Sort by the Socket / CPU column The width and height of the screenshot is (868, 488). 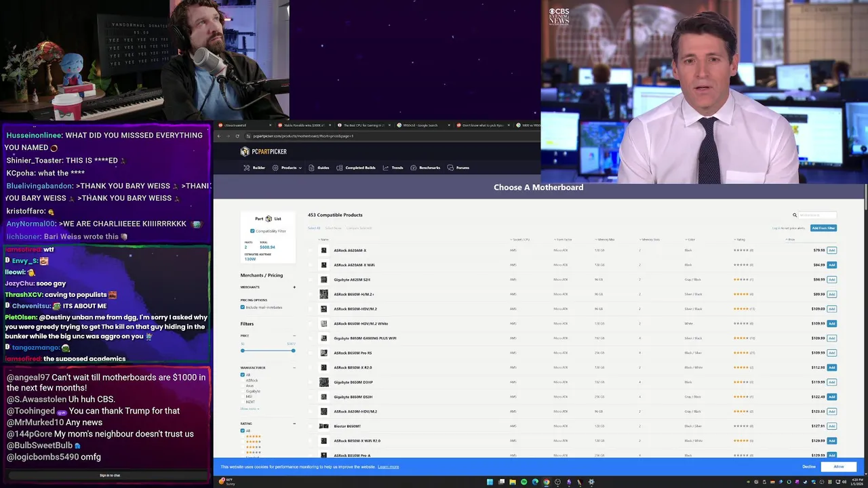coord(520,239)
